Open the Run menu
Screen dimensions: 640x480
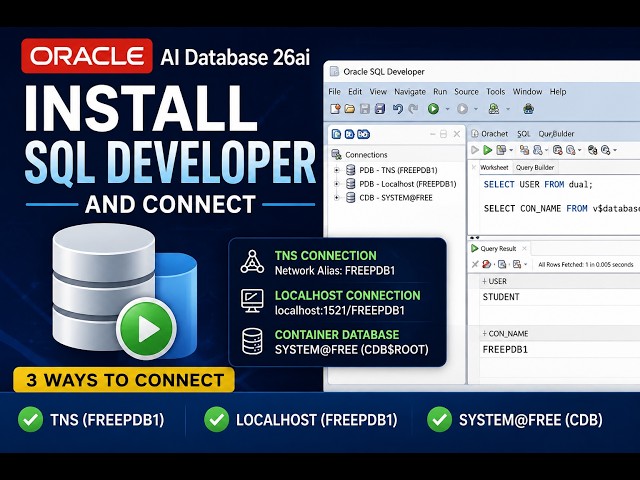[x=440, y=91]
